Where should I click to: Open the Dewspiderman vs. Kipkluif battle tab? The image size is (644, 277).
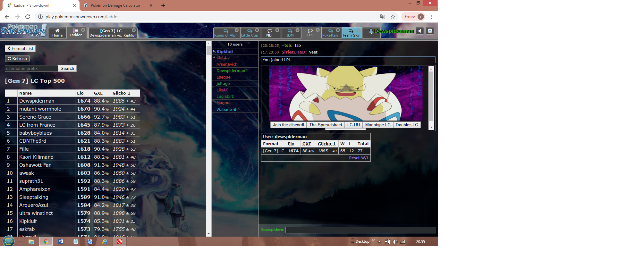pyautogui.click(x=113, y=33)
